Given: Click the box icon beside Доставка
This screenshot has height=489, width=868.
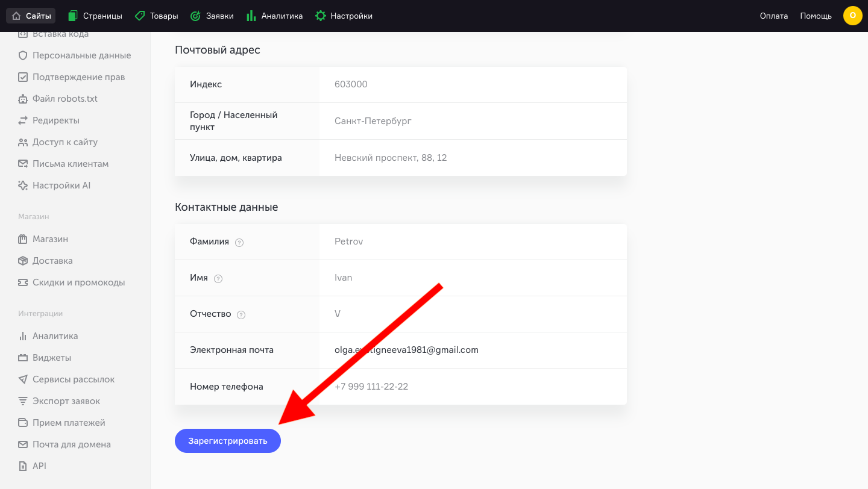Looking at the screenshot, I should tap(23, 261).
